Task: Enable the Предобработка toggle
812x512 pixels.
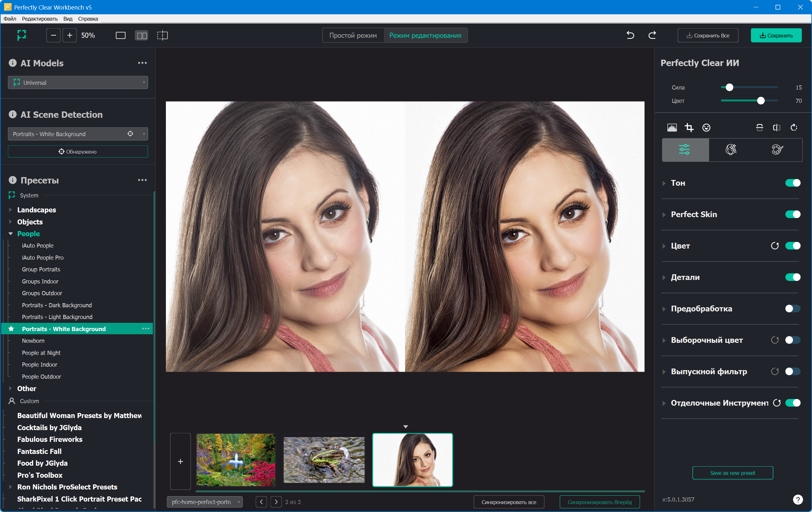Action: 792,309
